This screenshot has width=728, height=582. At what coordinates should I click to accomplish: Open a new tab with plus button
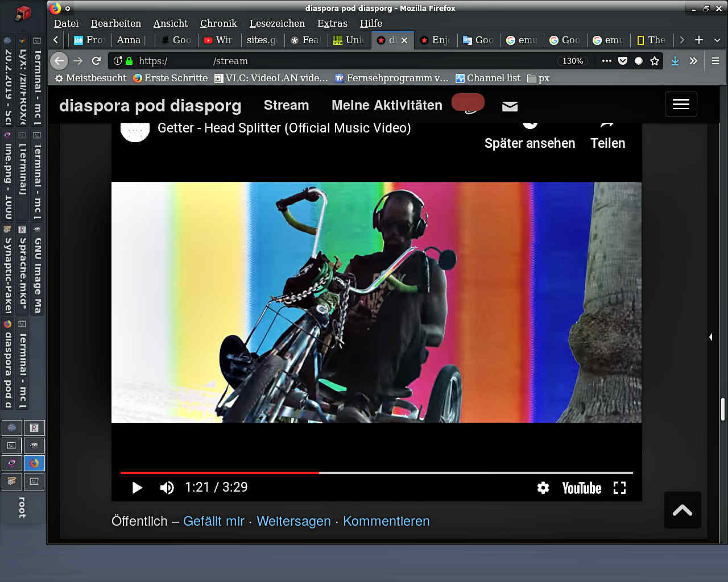coord(699,40)
